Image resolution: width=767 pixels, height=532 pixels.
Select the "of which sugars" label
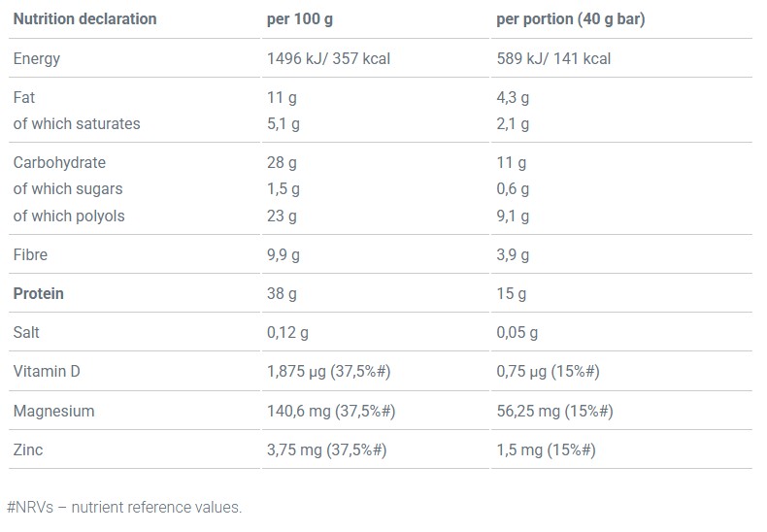[68, 188]
